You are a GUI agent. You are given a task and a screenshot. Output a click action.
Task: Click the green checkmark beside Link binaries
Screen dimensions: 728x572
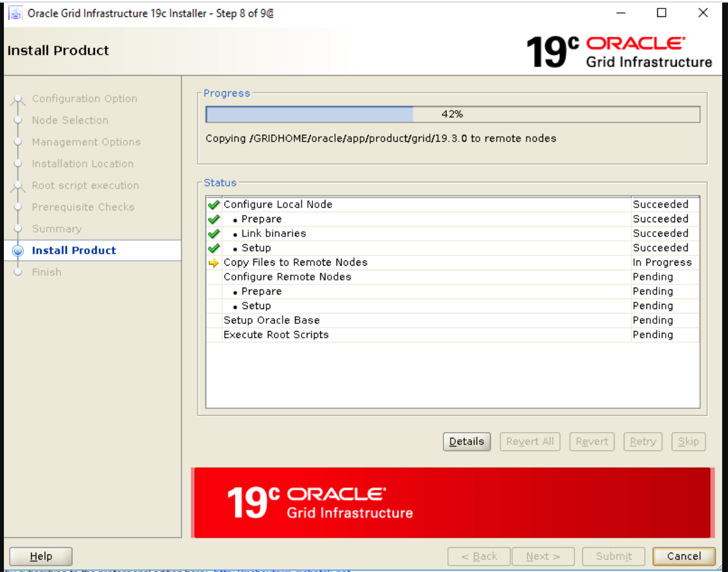[x=213, y=233]
